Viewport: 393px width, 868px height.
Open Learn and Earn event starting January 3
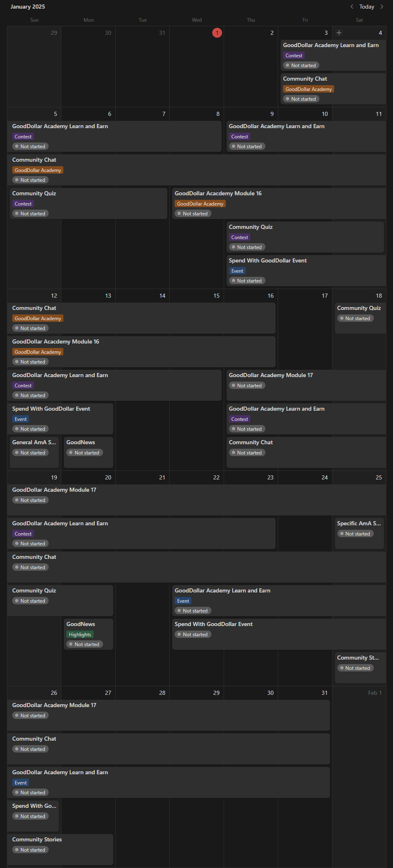pos(333,55)
